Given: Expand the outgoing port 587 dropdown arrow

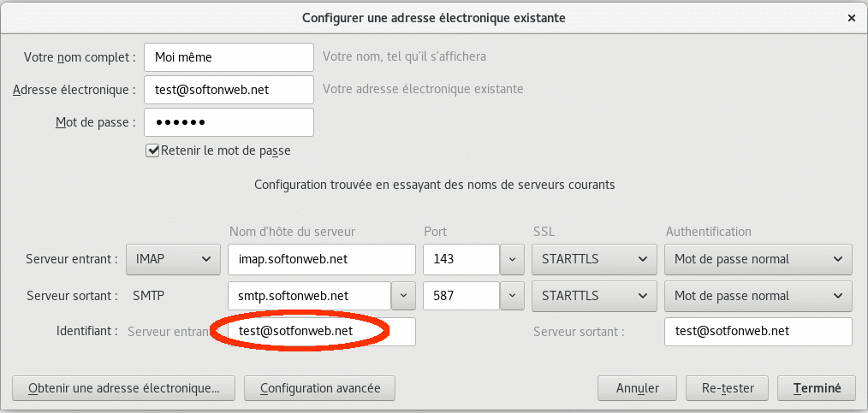Looking at the screenshot, I should [x=512, y=296].
